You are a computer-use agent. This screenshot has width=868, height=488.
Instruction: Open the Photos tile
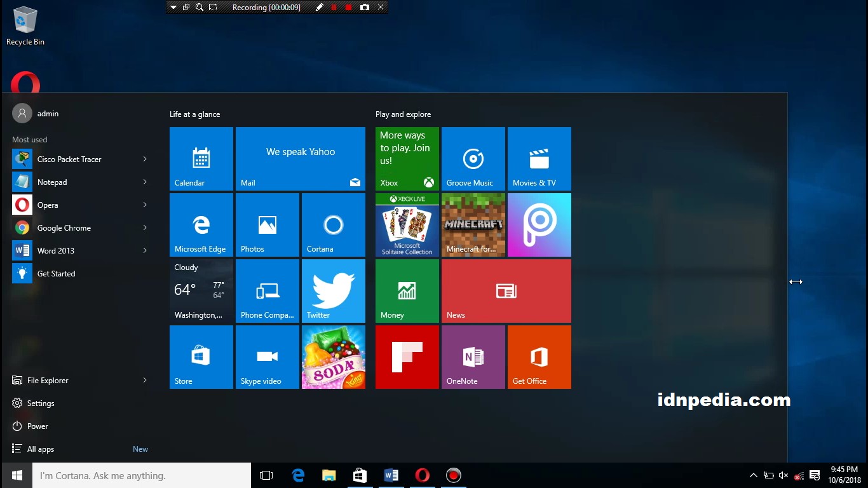coord(268,225)
